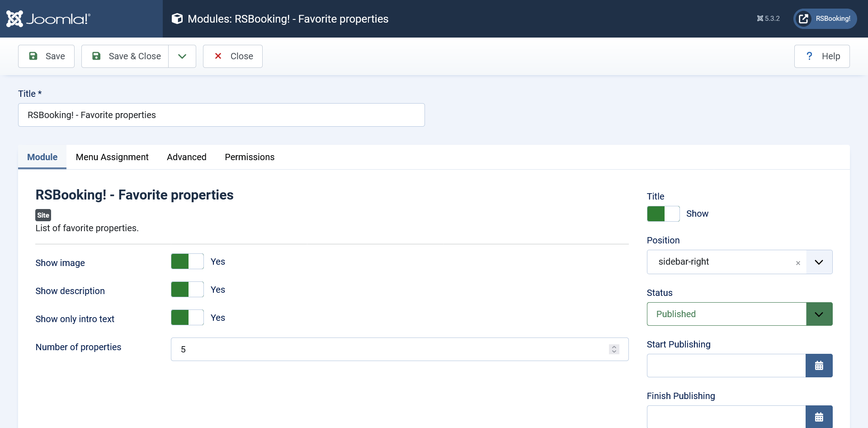This screenshot has width=868, height=428.
Task: Expand the Position dropdown arrow
Action: (x=819, y=262)
